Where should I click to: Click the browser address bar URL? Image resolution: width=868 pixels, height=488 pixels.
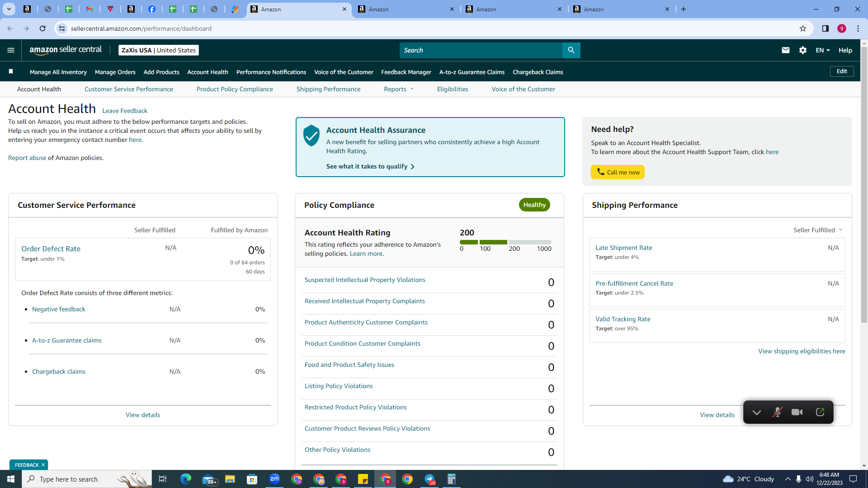(x=141, y=28)
